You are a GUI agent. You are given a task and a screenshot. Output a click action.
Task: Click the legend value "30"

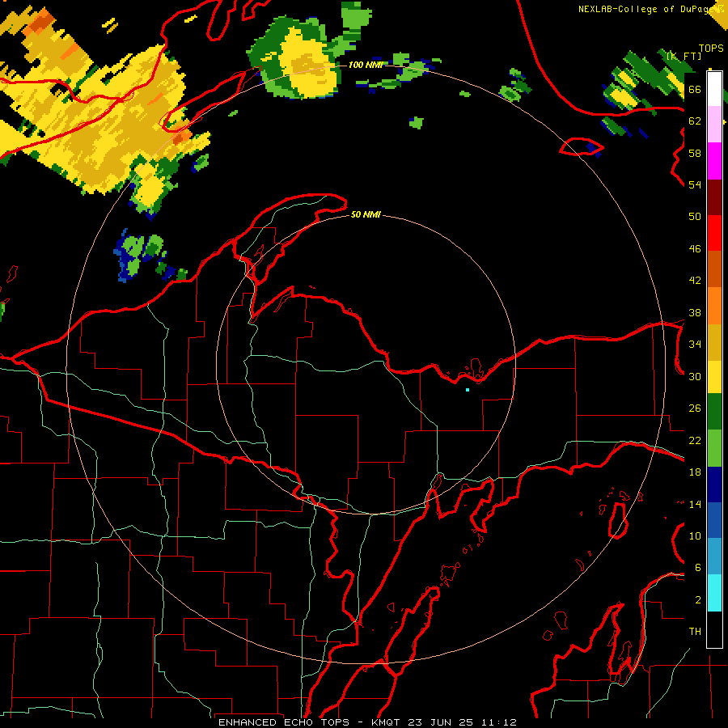point(695,376)
